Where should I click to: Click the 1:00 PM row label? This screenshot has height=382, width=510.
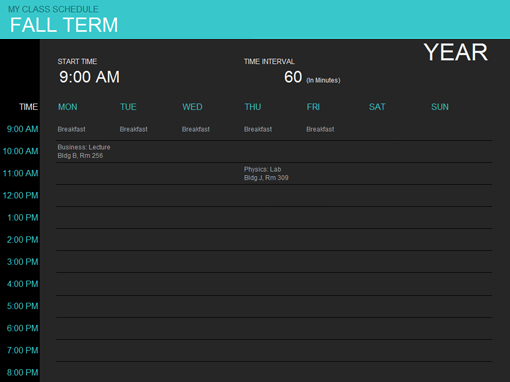coord(23,218)
